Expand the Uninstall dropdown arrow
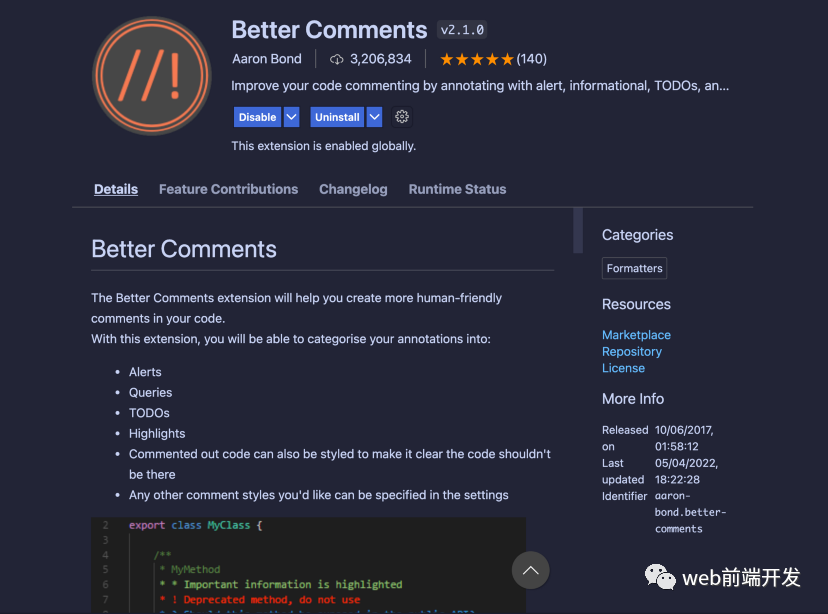This screenshot has width=828, height=614. pos(374,117)
